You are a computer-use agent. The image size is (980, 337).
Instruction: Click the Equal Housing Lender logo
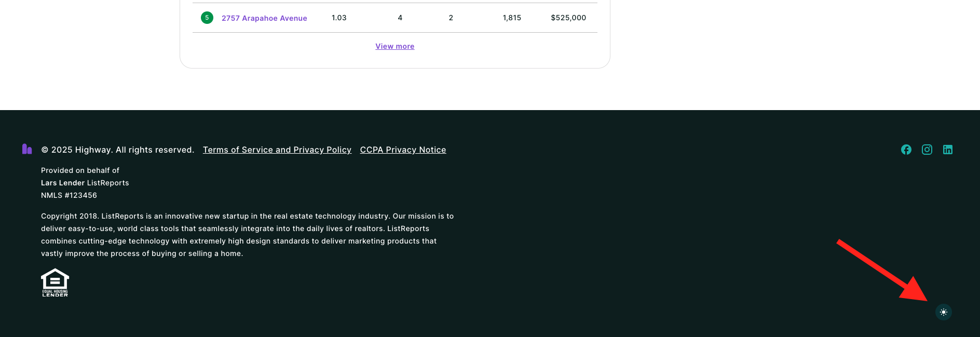click(x=55, y=282)
